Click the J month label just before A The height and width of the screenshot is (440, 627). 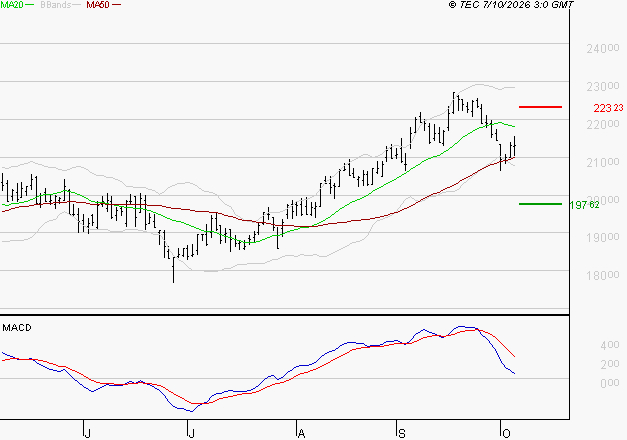[192, 433]
